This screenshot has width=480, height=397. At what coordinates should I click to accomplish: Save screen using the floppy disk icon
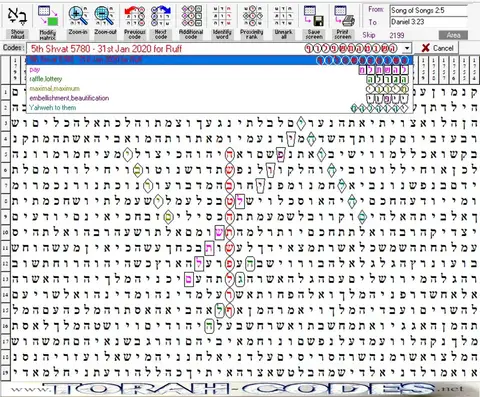pyautogui.click(x=314, y=15)
